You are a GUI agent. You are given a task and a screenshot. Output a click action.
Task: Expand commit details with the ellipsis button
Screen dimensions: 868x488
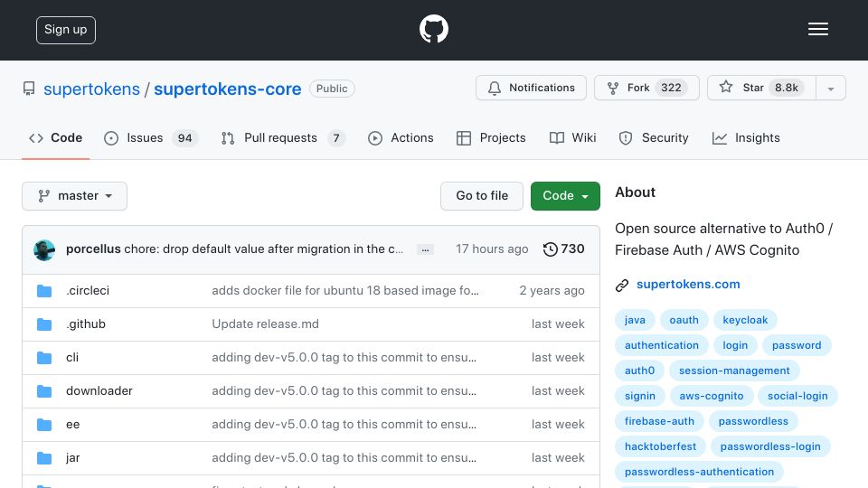click(425, 250)
